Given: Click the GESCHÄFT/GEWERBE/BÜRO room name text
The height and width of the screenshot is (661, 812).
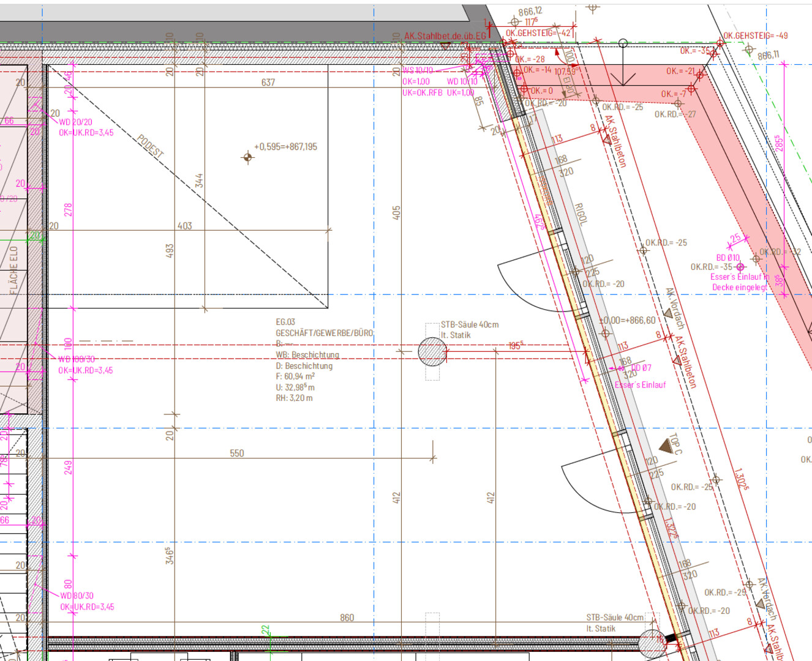Looking at the screenshot, I should point(324,333).
